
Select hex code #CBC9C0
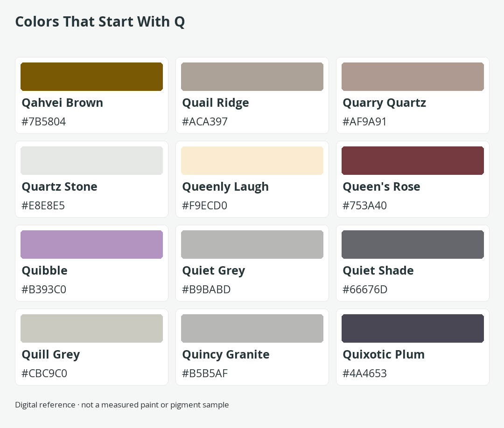coord(44,373)
